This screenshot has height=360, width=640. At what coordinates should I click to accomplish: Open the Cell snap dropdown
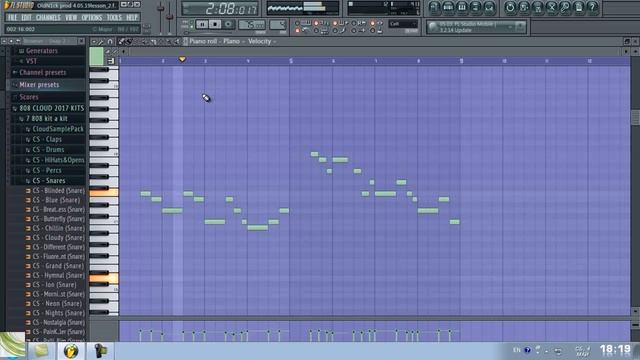click(403, 24)
